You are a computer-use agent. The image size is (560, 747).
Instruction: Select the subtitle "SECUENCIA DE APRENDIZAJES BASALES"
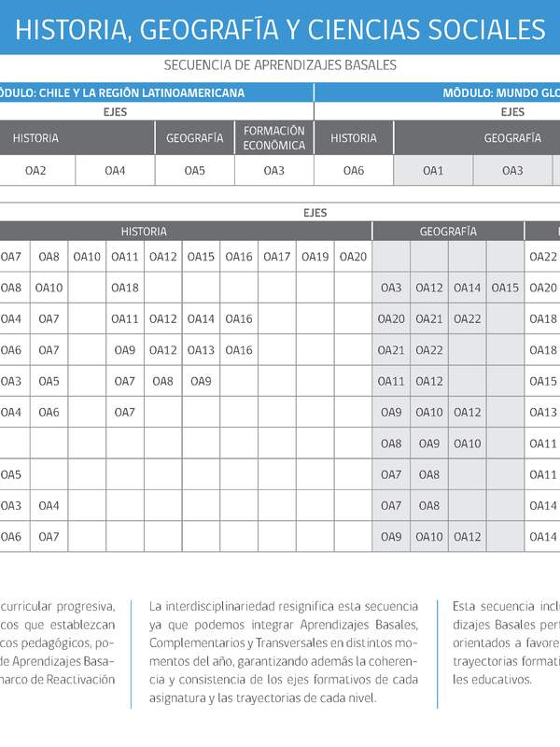(x=280, y=65)
